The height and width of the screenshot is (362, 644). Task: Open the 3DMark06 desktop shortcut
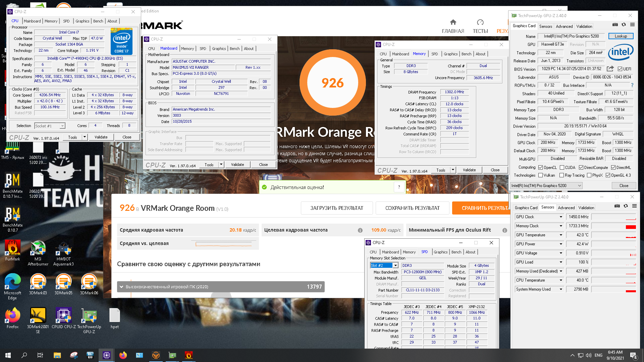click(89, 284)
